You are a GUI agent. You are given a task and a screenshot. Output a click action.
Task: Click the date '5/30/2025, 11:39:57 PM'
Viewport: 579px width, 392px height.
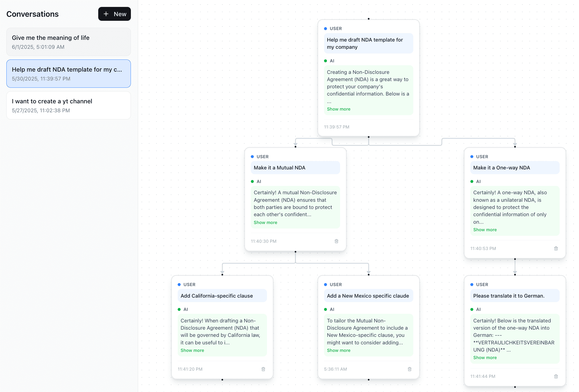(x=41, y=79)
